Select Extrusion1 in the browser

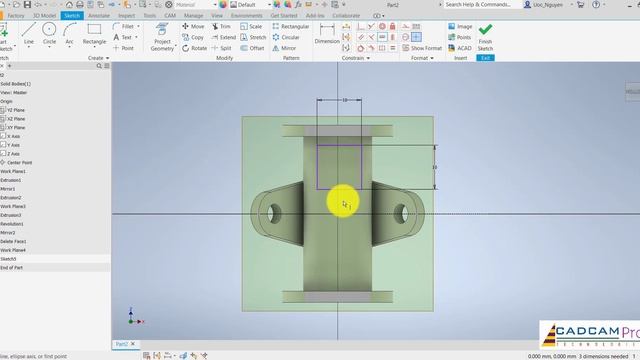[x=11, y=180]
